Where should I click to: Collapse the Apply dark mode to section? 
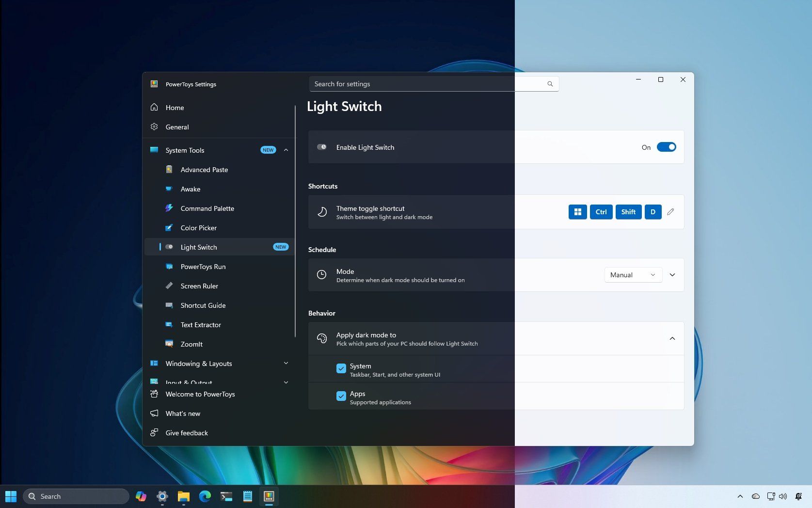672,338
